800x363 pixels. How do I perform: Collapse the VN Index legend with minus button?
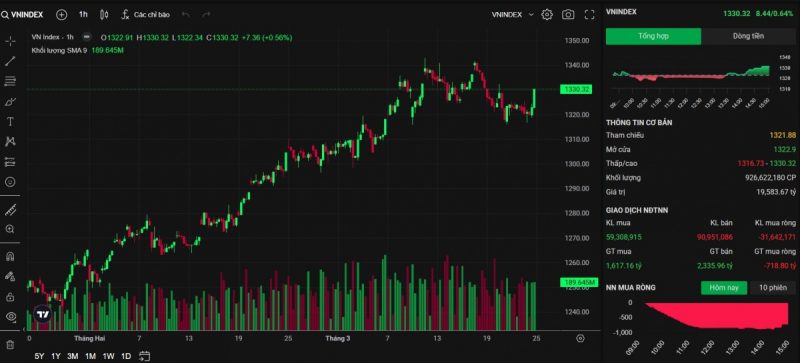[x=87, y=37]
